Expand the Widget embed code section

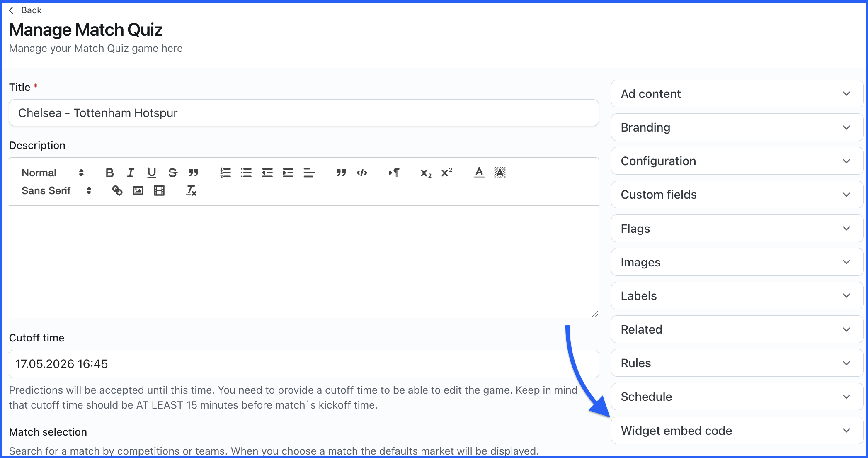pos(737,431)
